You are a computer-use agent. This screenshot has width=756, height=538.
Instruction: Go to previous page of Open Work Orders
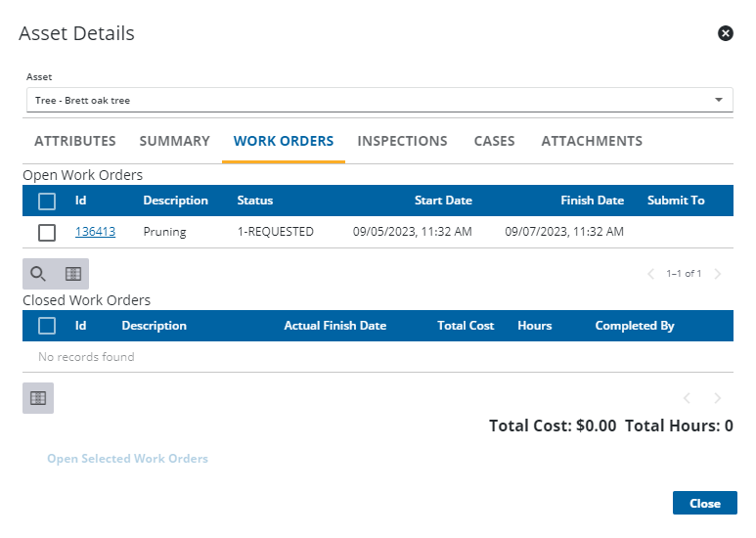pos(651,274)
